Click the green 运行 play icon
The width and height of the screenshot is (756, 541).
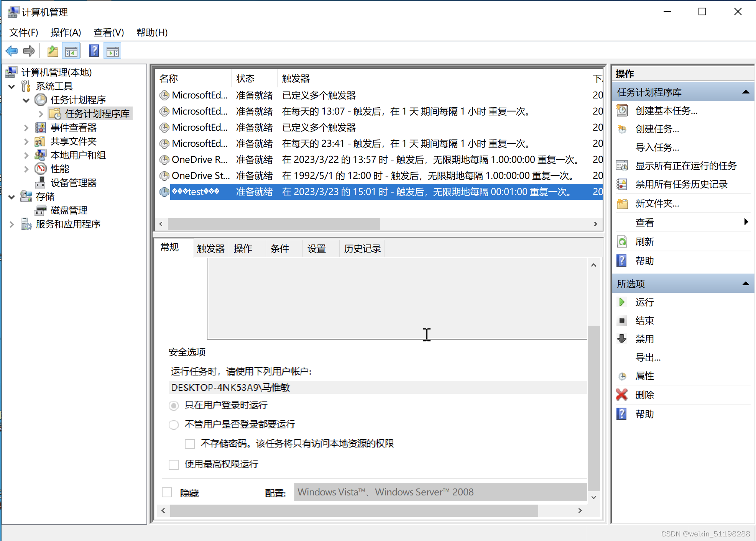622,302
